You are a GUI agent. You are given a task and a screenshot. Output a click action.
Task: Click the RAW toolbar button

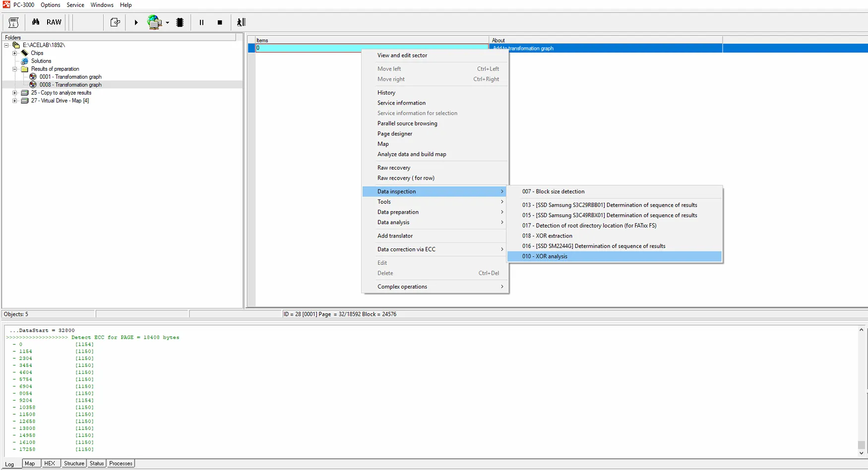click(x=54, y=22)
